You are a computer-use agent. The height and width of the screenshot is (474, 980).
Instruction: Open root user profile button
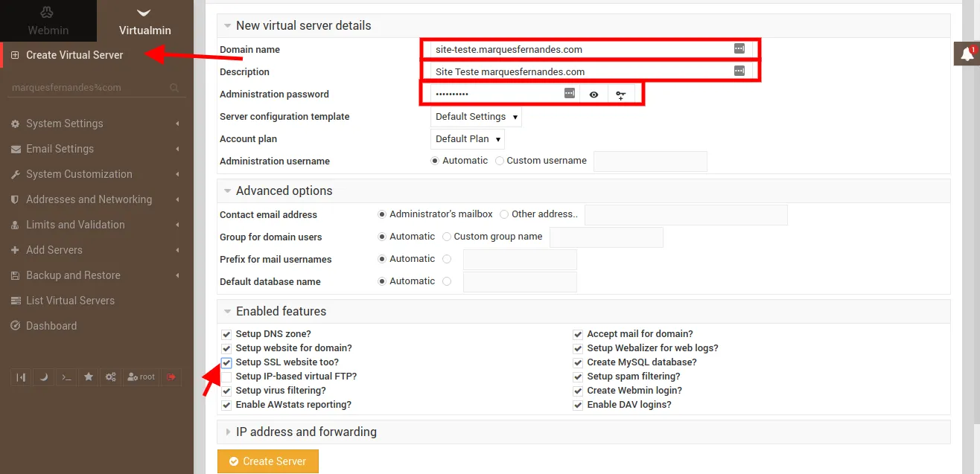pyautogui.click(x=141, y=377)
